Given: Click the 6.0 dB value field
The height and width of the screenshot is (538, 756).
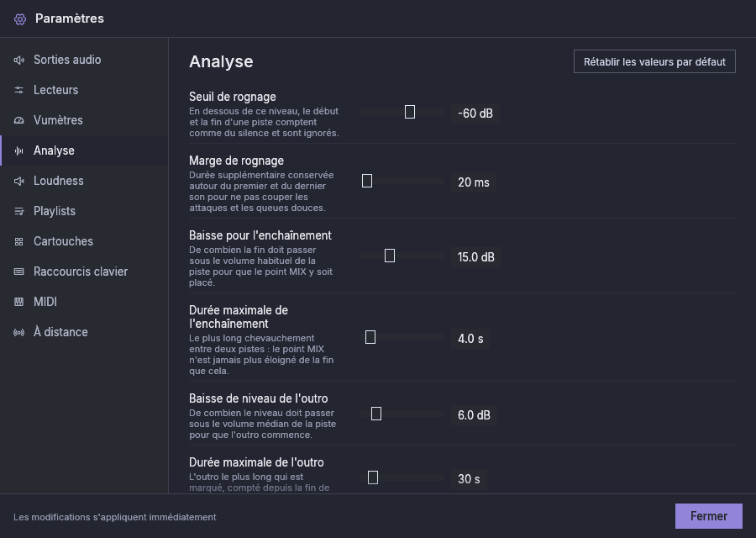Looking at the screenshot, I should pyautogui.click(x=474, y=415).
